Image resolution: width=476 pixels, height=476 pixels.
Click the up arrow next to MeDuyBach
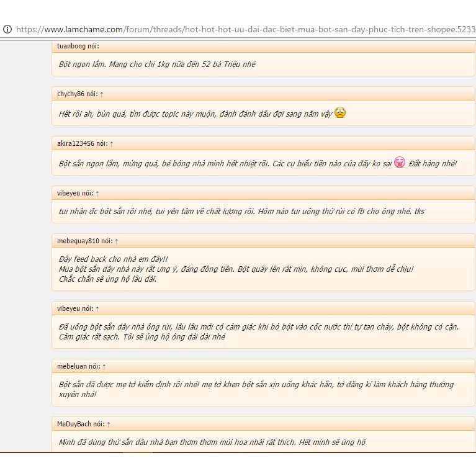(108, 424)
